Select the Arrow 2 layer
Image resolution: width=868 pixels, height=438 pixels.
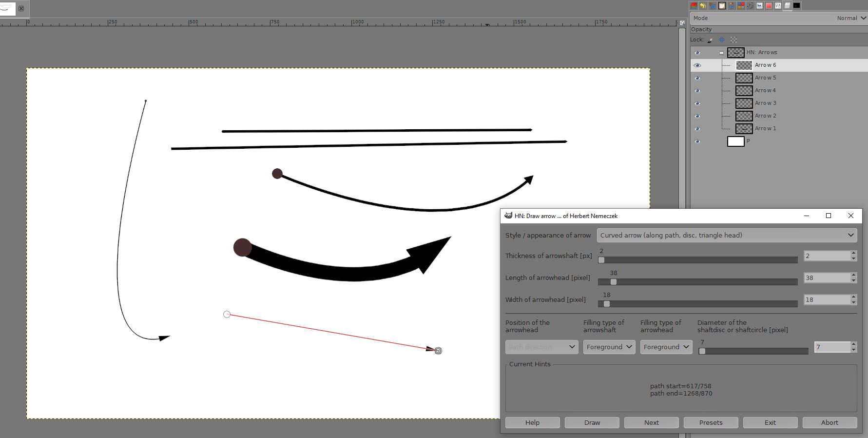(765, 116)
